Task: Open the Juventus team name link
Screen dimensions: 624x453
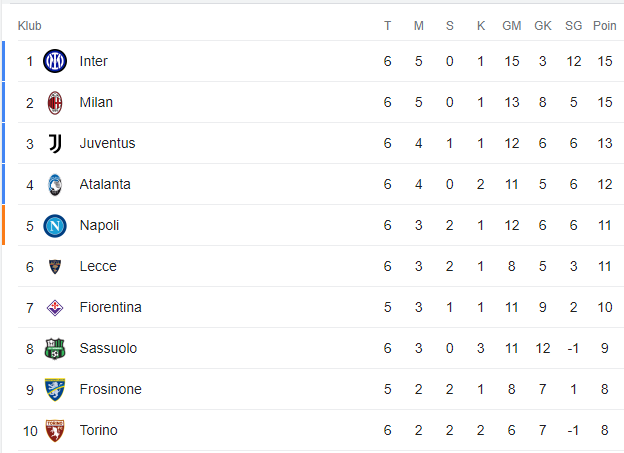Action: [107, 143]
